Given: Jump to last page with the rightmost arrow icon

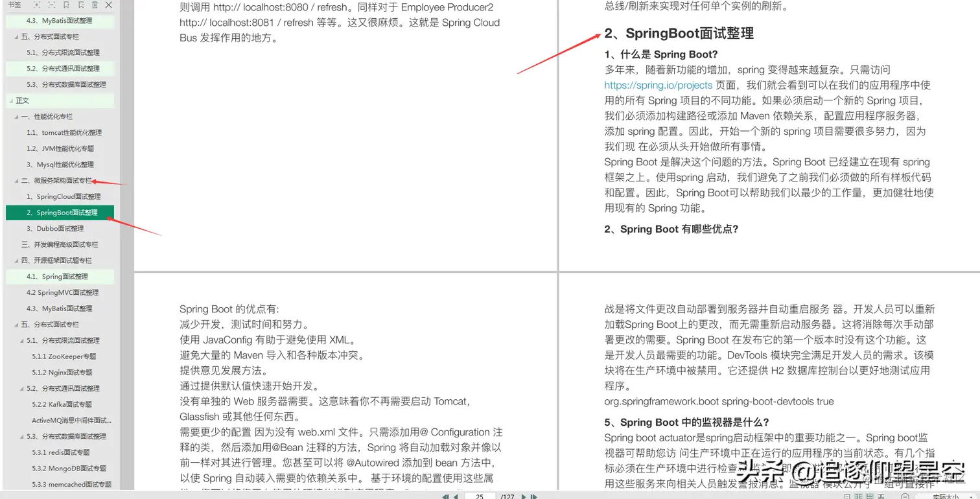Looking at the screenshot, I should pos(533,496).
